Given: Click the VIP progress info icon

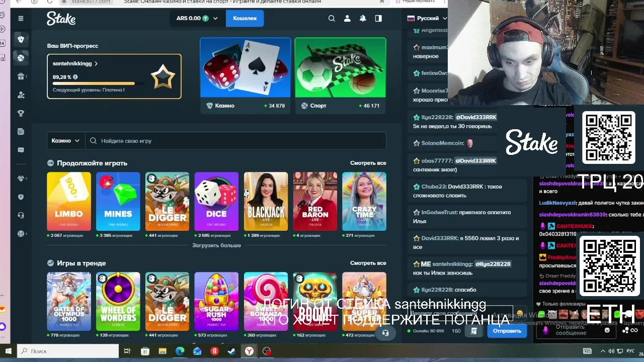Looking at the screenshot, I should click(x=75, y=77).
